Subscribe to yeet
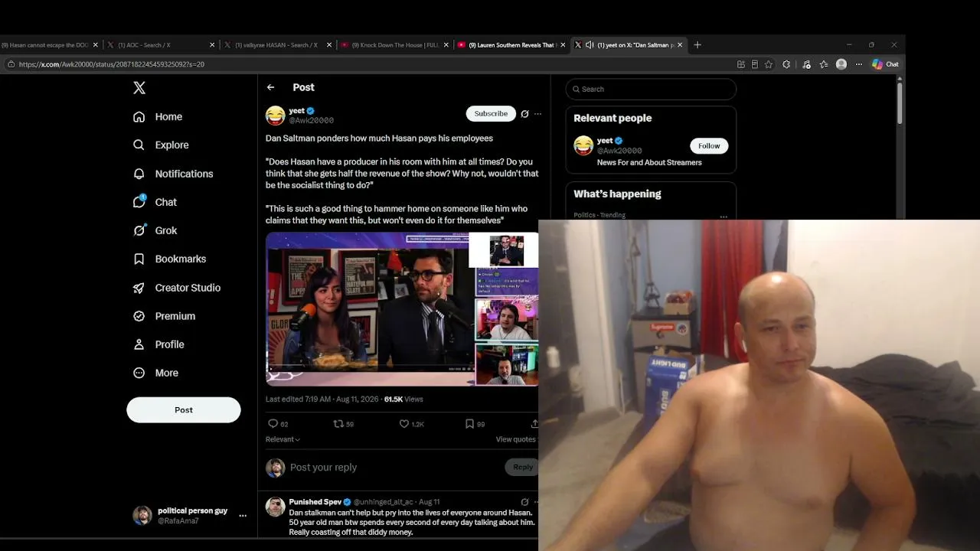This screenshot has height=551, width=980. [x=491, y=114]
